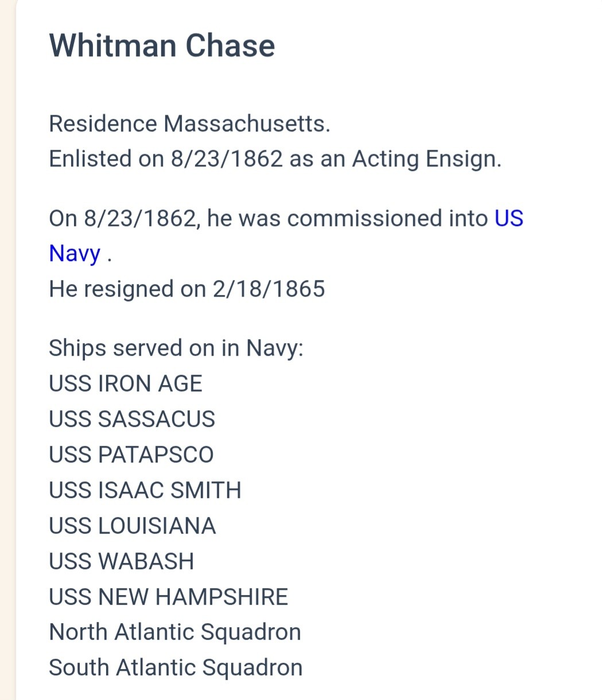The height and width of the screenshot is (700, 602).
Task: Click the words "Acting Ensign"
Action: click(426, 159)
